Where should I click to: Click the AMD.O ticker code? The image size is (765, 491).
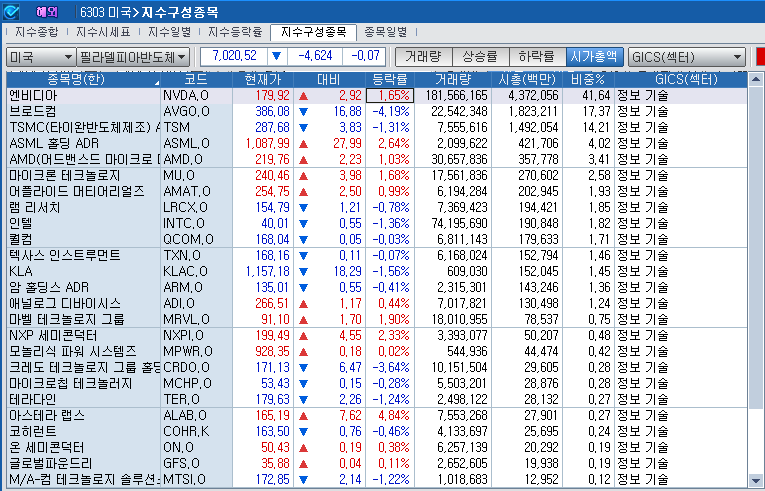183,160
